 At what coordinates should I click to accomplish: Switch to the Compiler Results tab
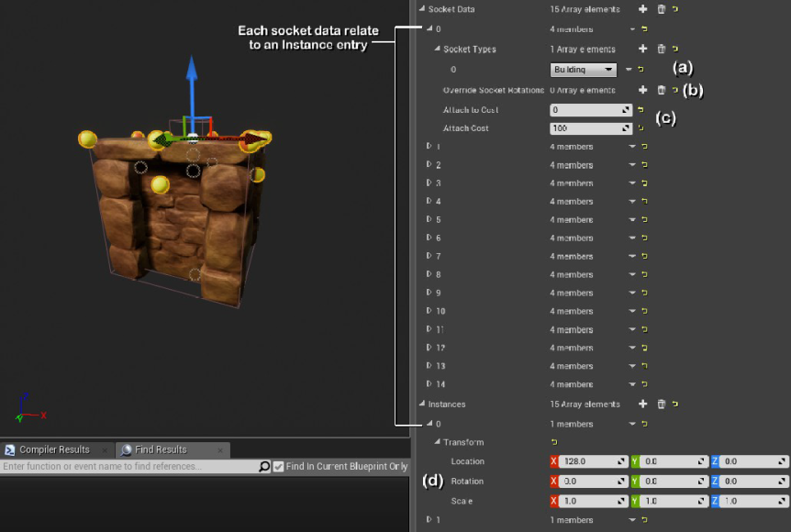coord(54,449)
